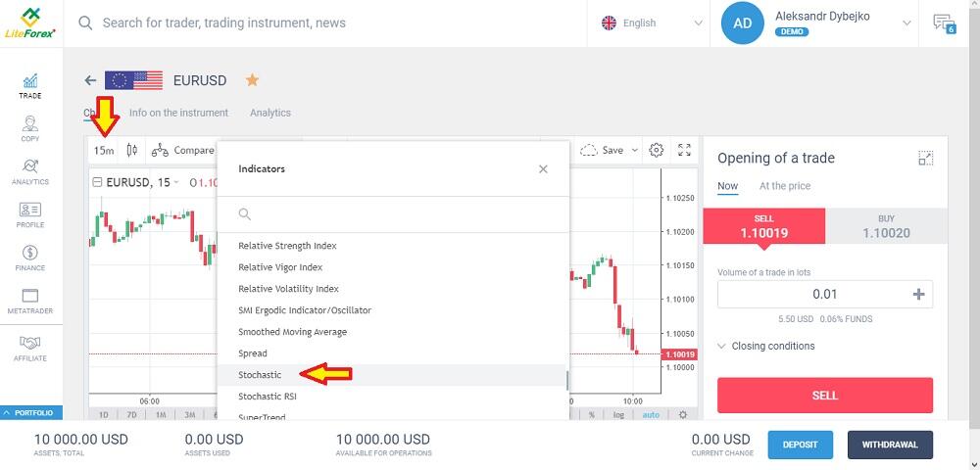Set chart range to 1M
This screenshot has width=980, height=470.
pos(160,415)
